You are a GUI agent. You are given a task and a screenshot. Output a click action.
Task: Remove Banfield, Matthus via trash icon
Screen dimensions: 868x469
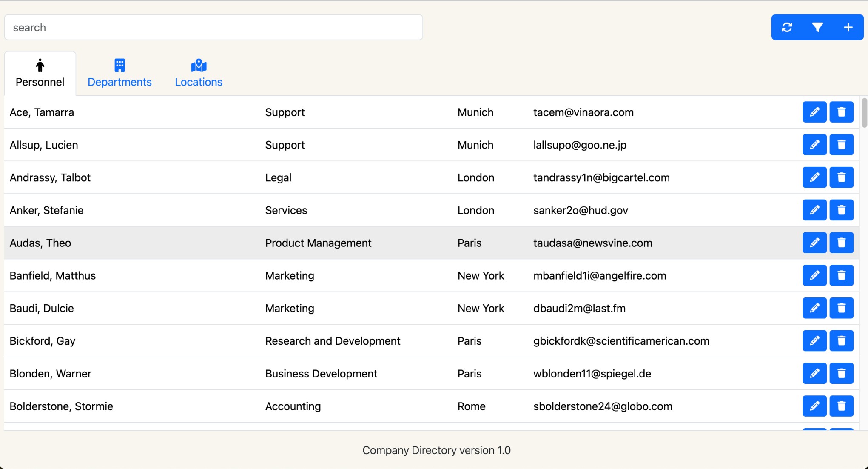841,275
